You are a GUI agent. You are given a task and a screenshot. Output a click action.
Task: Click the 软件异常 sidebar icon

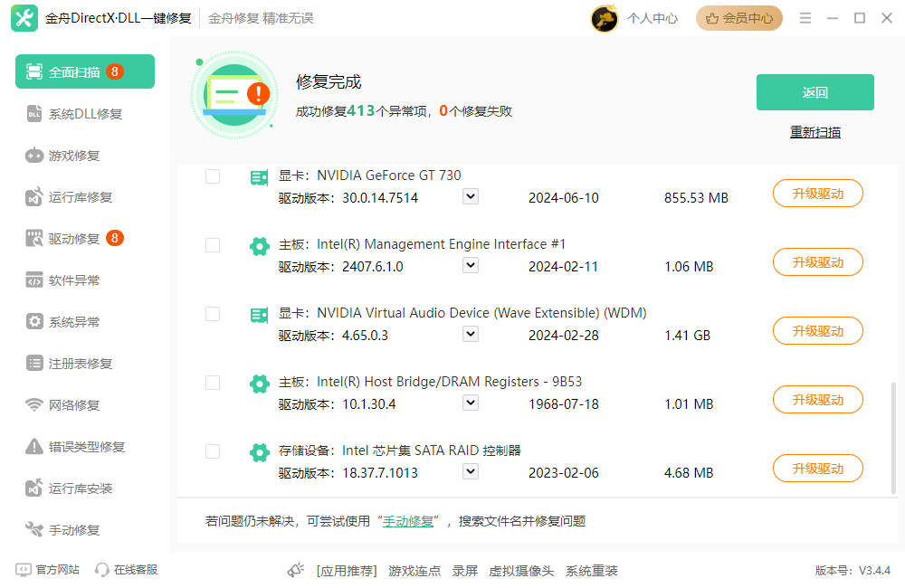[x=63, y=280]
